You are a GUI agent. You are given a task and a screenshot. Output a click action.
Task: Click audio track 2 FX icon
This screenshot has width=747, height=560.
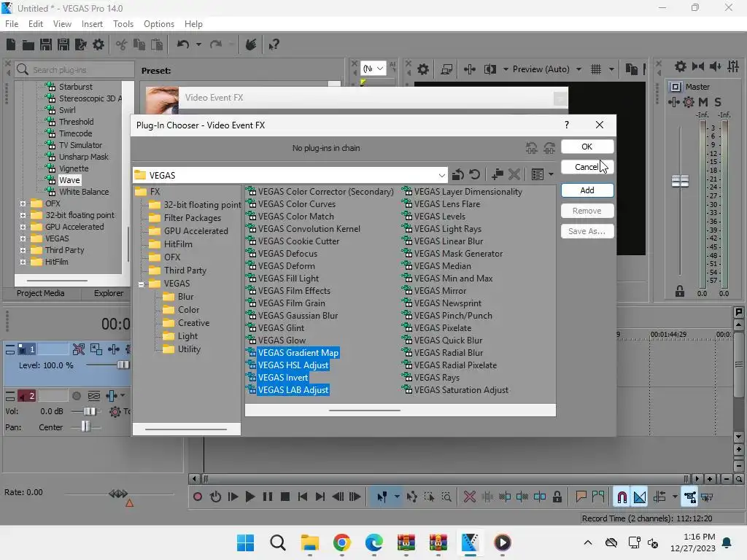(115, 411)
